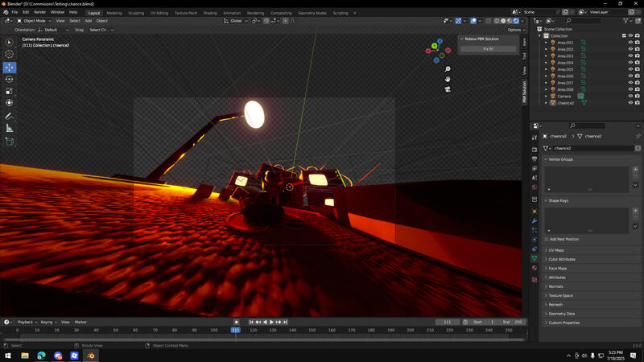The width and height of the screenshot is (644, 362).
Task: Open the Output properties tab
Action: coord(535,158)
